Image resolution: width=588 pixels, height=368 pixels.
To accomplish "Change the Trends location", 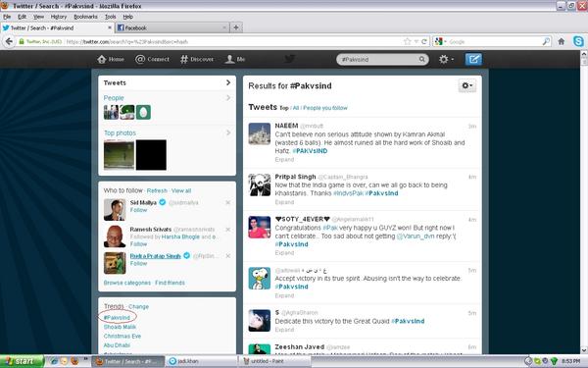I will tap(139, 307).
